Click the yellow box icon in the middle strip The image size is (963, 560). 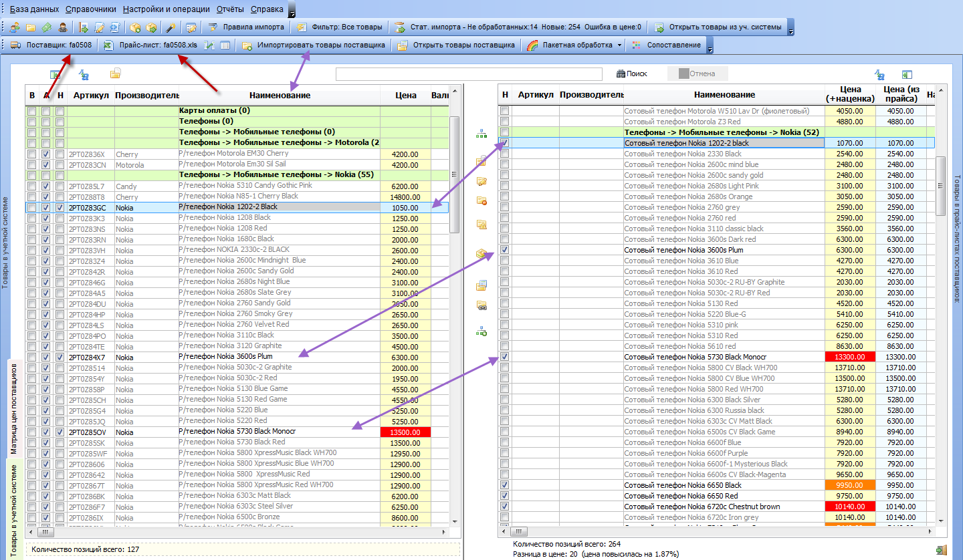pos(481,254)
